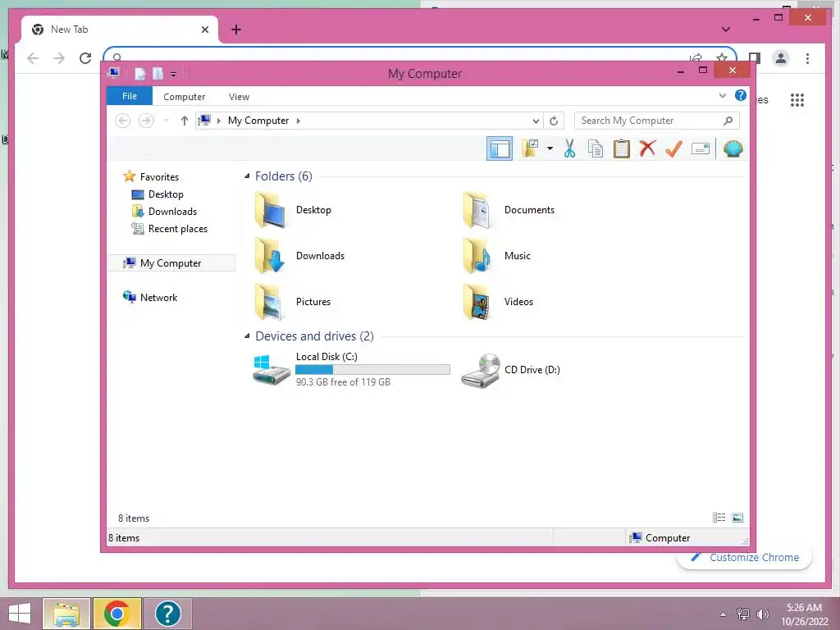The width and height of the screenshot is (840, 630).
Task: Click the My Computer title bar system icon
Action: tap(113, 73)
